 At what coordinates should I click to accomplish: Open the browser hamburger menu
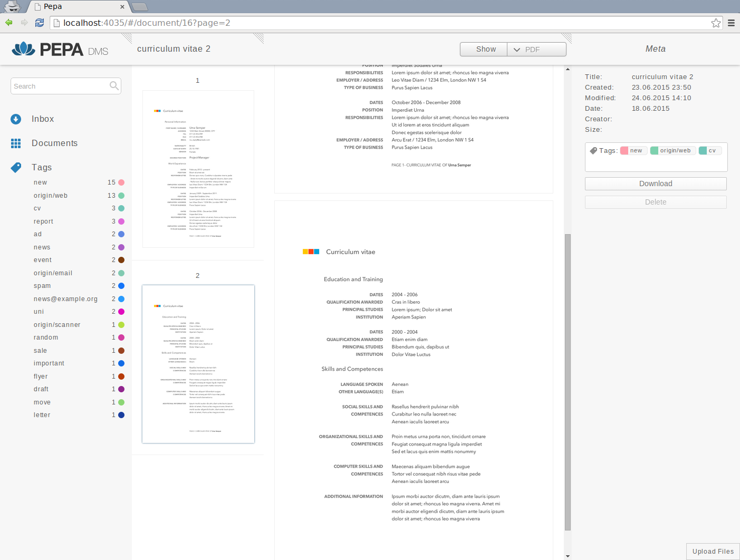coord(731,23)
